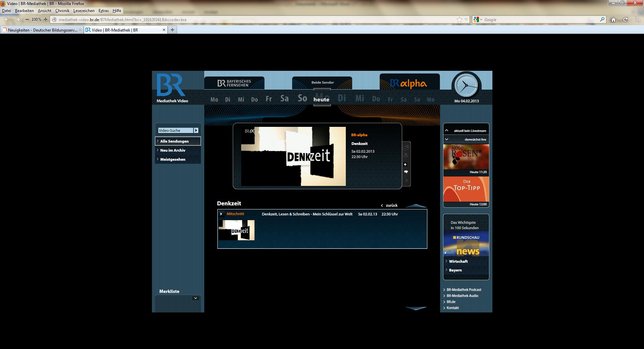Click the Google search magnifier icon
The image size is (644, 349).
point(602,19)
